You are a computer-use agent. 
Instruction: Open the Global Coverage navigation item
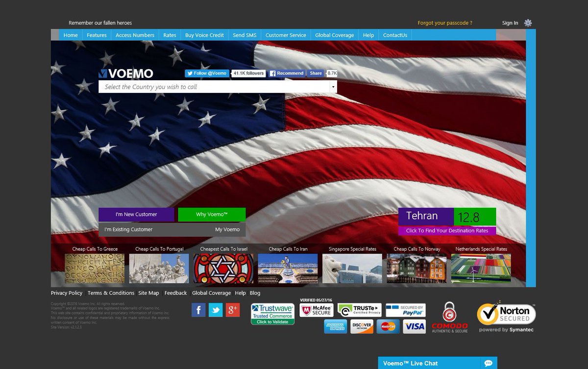click(x=335, y=35)
